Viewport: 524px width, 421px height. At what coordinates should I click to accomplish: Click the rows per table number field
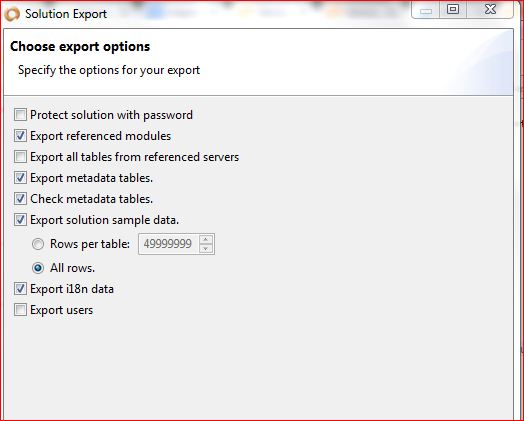(x=168, y=244)
